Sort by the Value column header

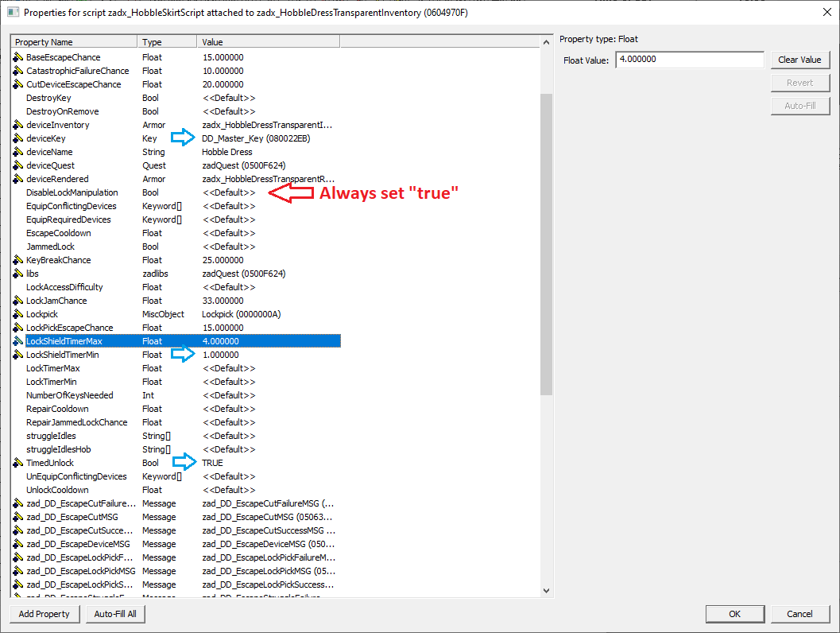coord(269,42)
